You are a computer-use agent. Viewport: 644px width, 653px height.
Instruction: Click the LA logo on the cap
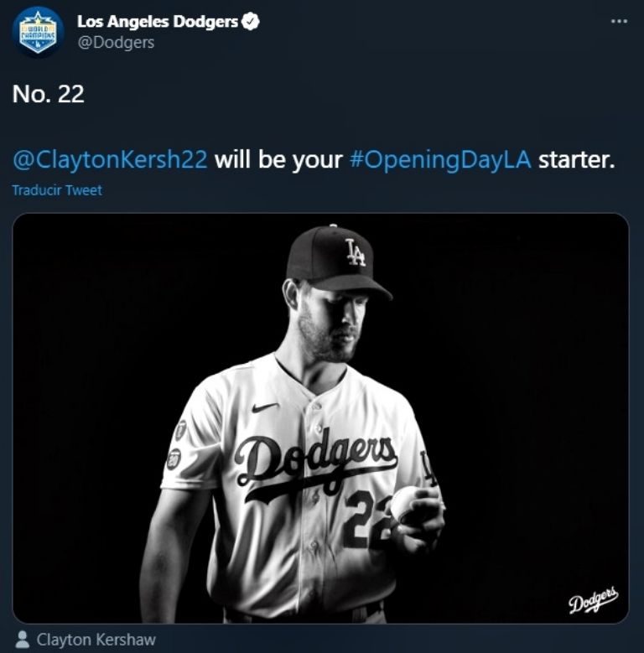click(x=356, y=251)
